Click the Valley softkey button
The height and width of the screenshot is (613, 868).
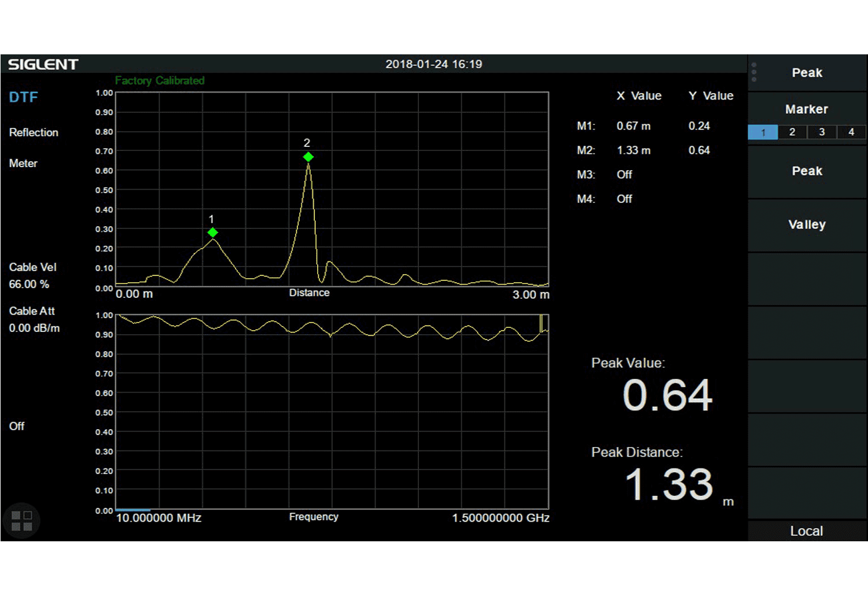807,225
